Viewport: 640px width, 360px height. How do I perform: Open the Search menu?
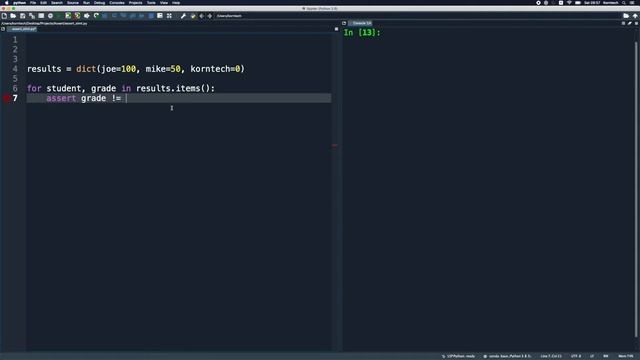point(57,3)
